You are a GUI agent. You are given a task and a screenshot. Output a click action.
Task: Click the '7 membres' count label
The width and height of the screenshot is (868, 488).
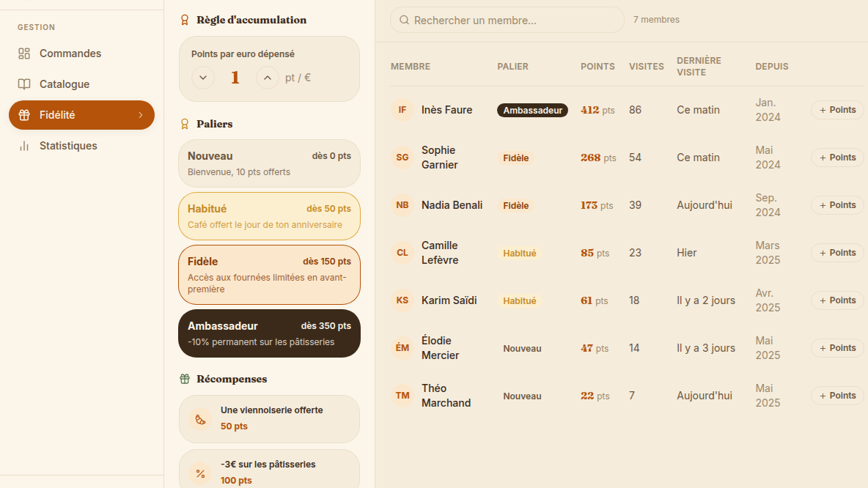point(657,20)
